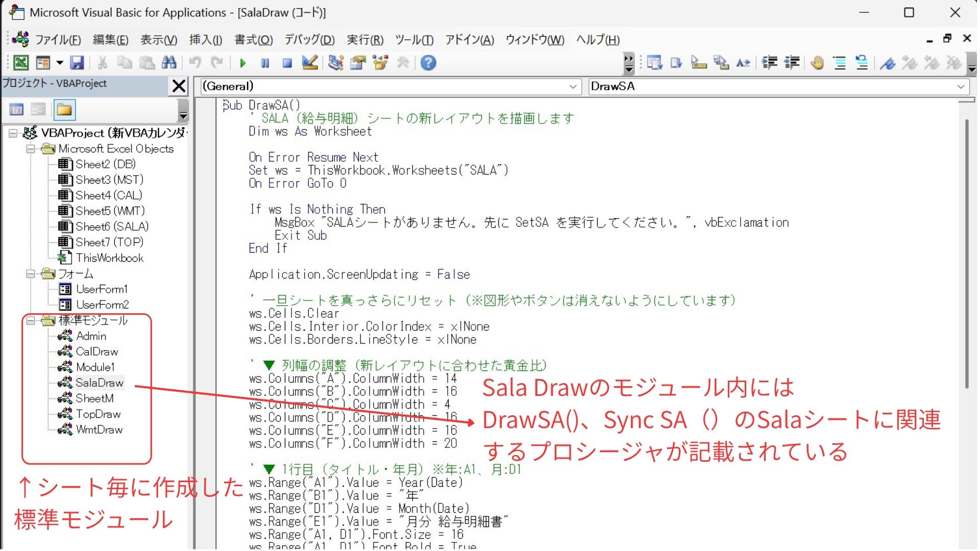Click the Toggle Breakpoint hand icon
980x551 pixels.
coord(817,63)
